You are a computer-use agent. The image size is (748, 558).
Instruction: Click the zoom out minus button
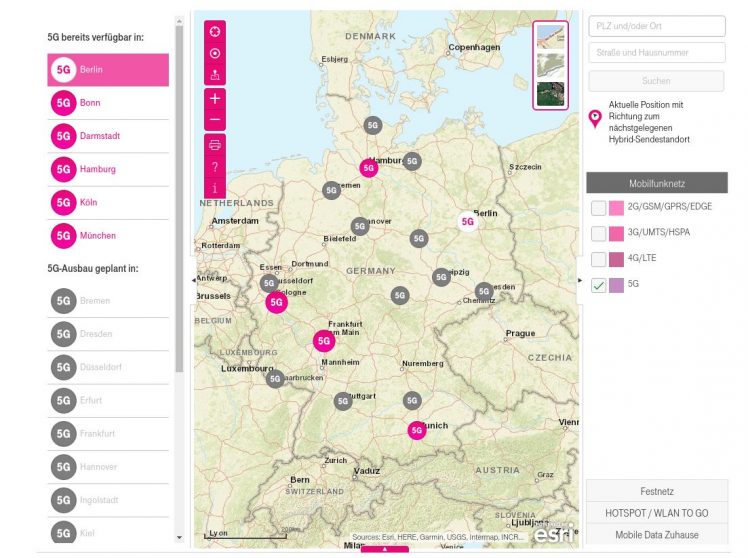(215, 121)
